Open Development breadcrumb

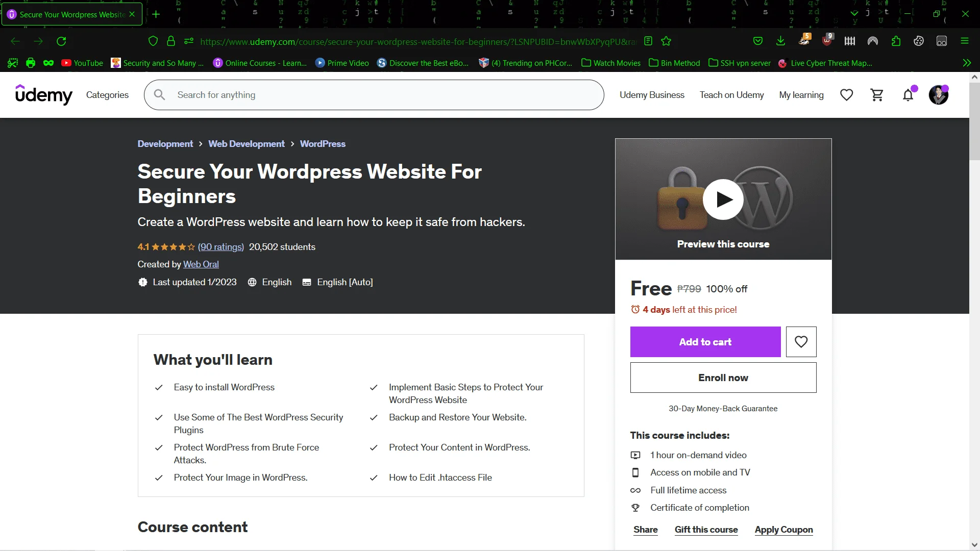(165, 144)
